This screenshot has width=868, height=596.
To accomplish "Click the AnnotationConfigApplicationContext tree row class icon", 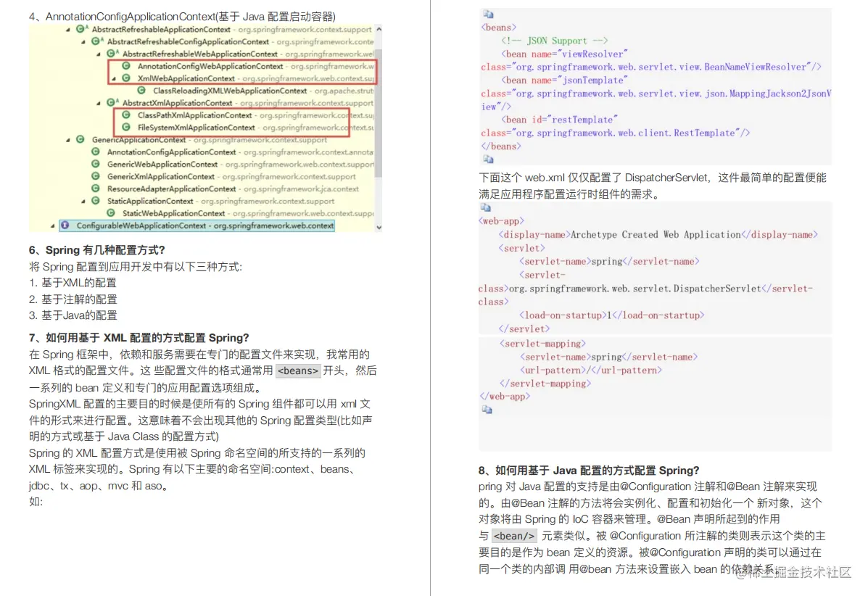I will pos(96,152).
